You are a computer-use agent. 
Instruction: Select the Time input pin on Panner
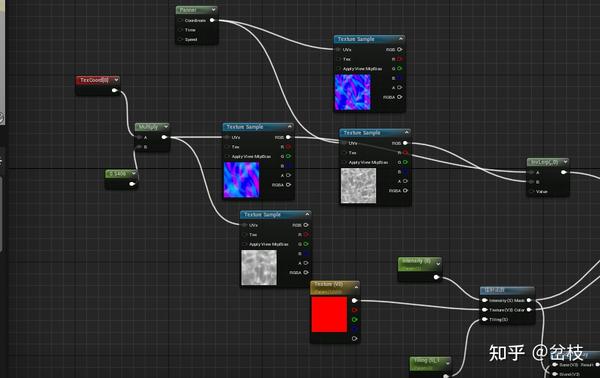(181, 30)
